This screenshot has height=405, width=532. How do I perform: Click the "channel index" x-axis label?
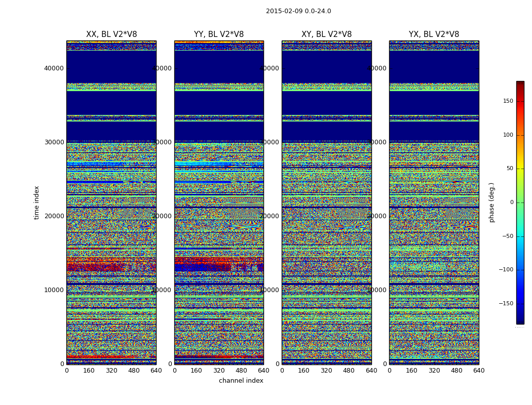(x=241, y=381)
